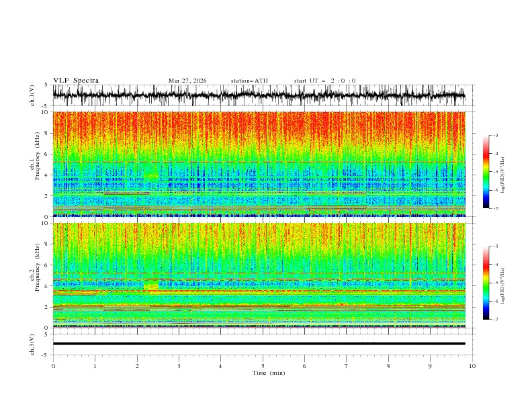Click the "-3" tick on ch.1 color bar
Screen dimensions: 532x411
[x=496, y=135]
